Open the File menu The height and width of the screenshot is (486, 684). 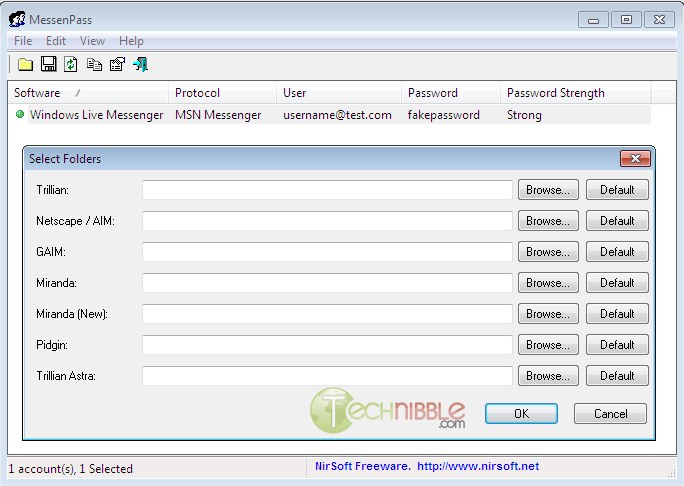[22, 41]
